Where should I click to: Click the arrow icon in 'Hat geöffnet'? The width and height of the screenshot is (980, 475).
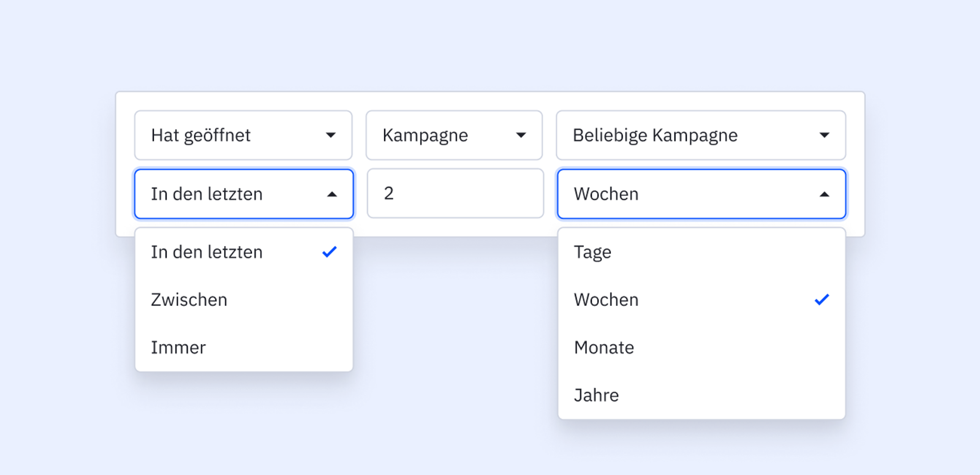coord(331,135)
